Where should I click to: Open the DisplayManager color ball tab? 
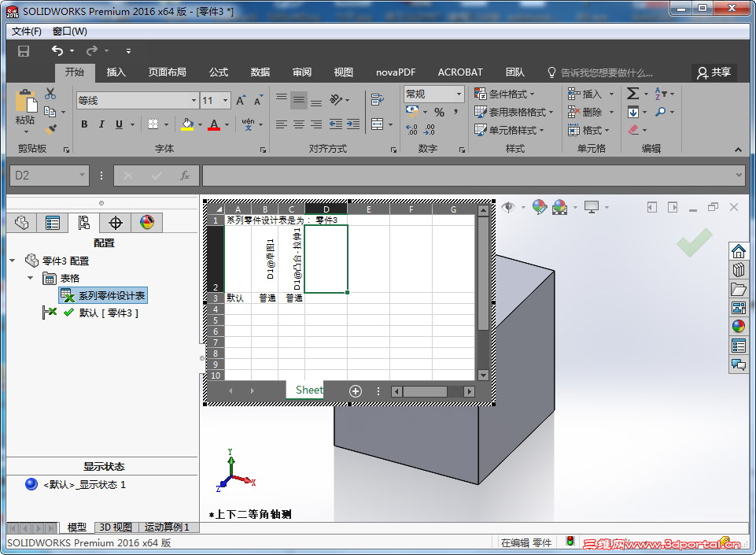click(146, 223)
